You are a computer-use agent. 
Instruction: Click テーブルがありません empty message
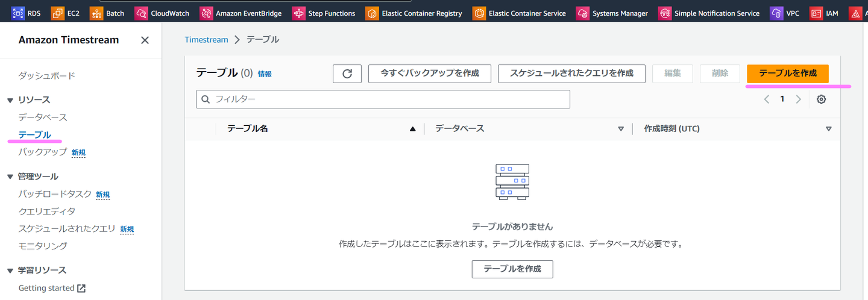512,227
